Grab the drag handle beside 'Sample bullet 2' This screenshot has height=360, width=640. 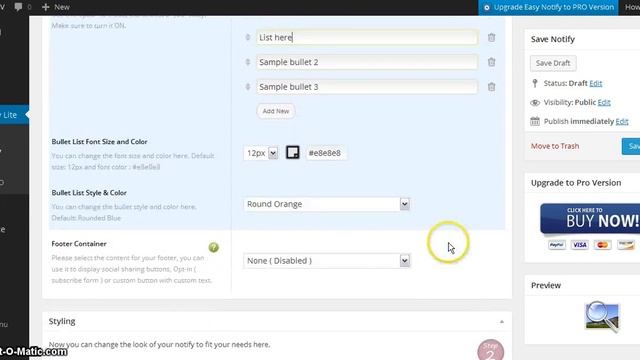[248, 62]
